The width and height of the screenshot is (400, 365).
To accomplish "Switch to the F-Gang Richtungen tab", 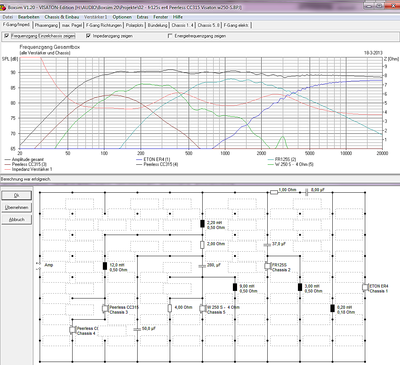I will coord(104,25).
